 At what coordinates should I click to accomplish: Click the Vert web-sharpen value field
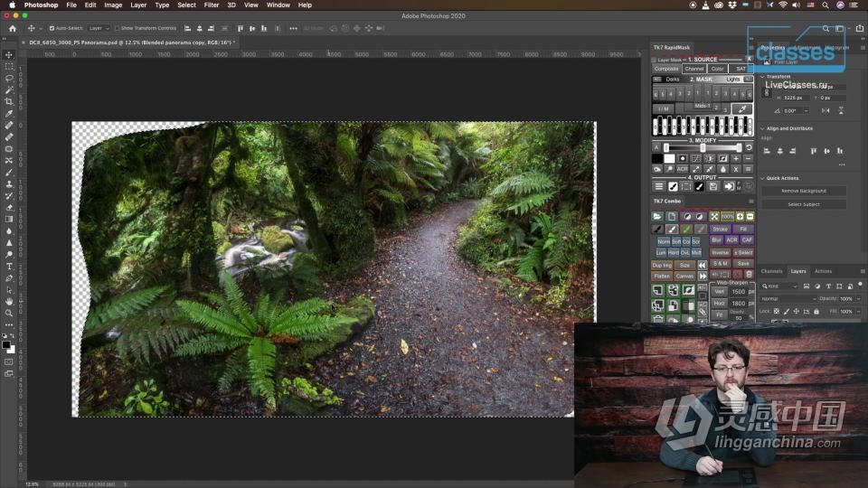coord(739,292)
